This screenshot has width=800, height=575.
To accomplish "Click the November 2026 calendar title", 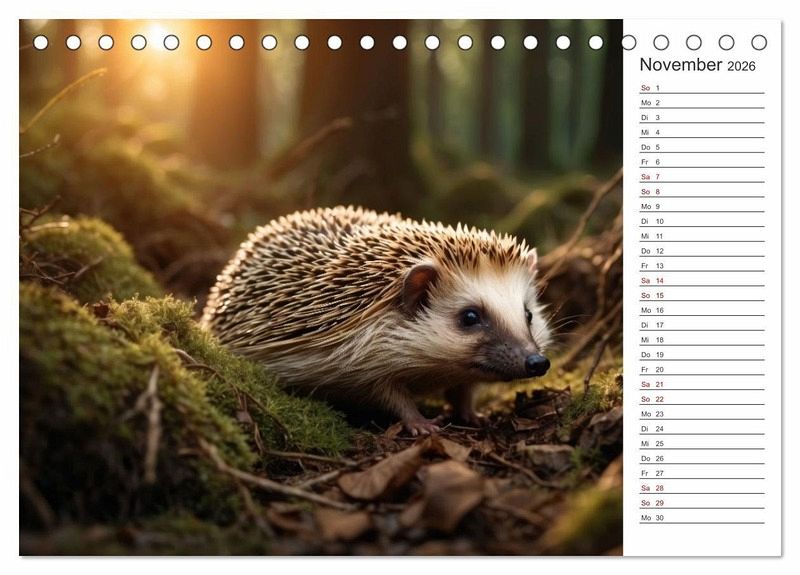I will click(x=697, y=65).
